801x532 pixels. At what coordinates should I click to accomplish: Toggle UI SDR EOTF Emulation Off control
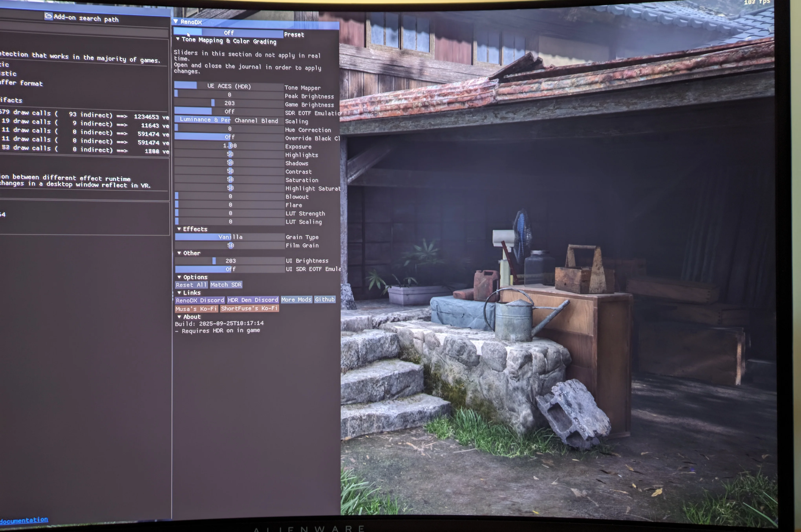pos(230,269)
